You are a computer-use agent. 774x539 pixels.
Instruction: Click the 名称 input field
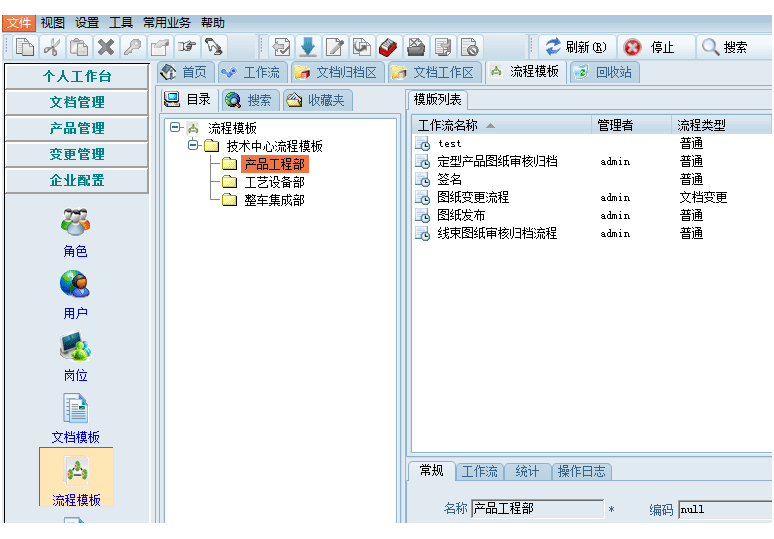point(537,509)
